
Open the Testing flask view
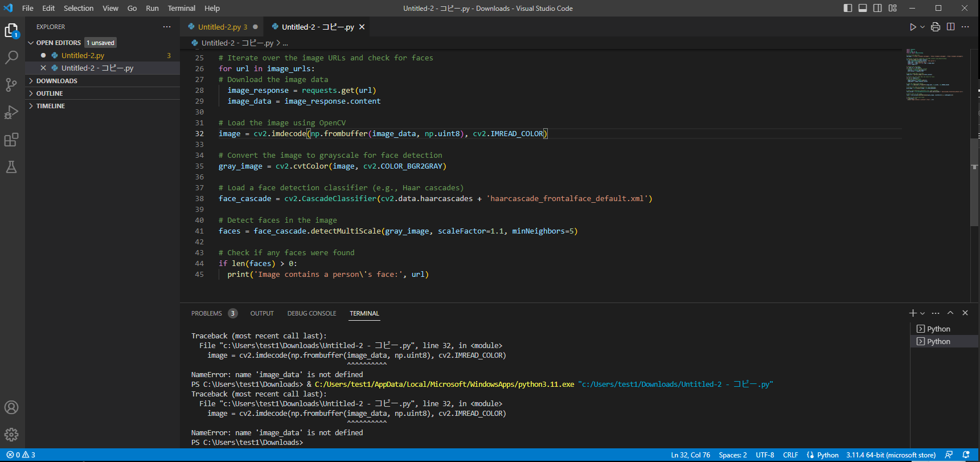(x=11, y=167)
